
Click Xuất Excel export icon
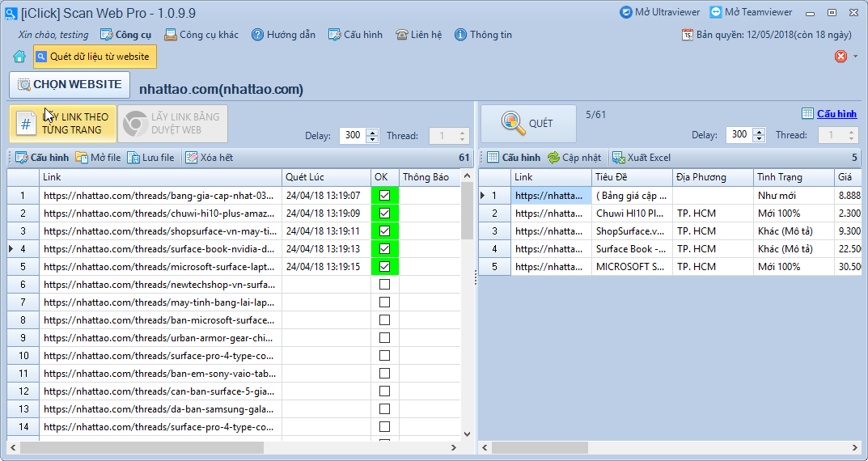click(618, 158)
